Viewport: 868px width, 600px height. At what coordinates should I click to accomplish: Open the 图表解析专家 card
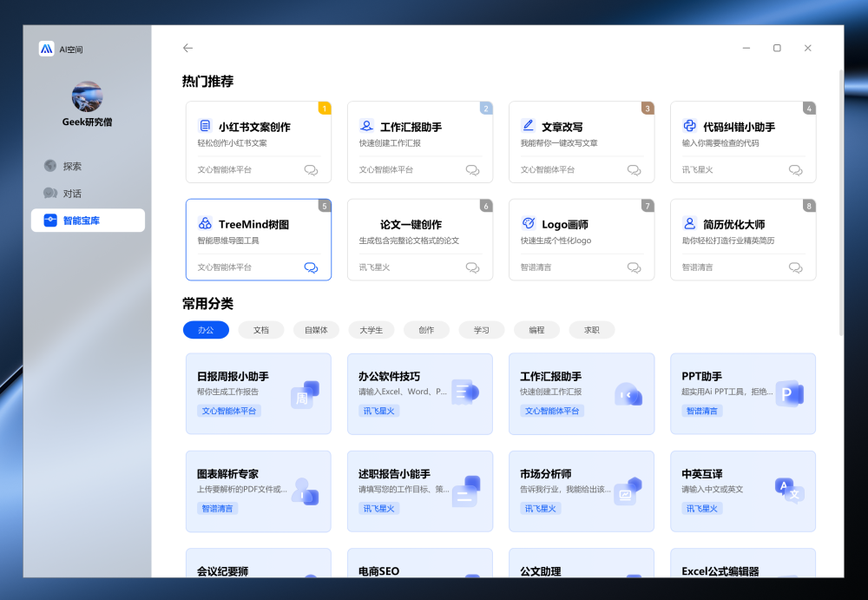click(x=259, y=491)
